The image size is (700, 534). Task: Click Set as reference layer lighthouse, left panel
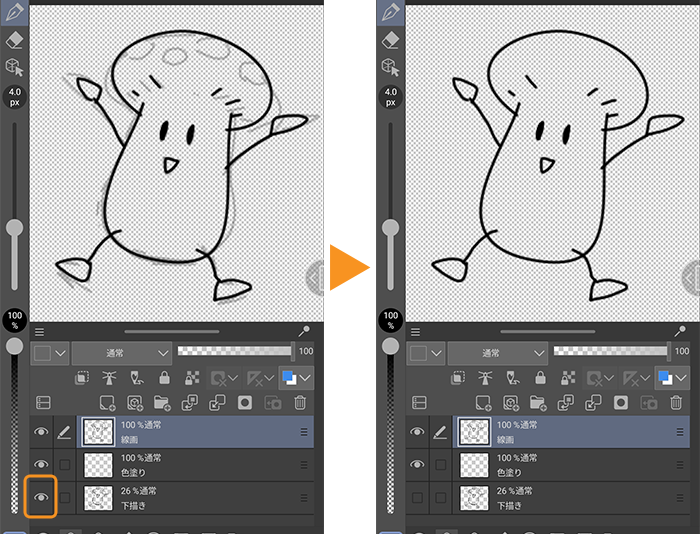coord(111,379)
